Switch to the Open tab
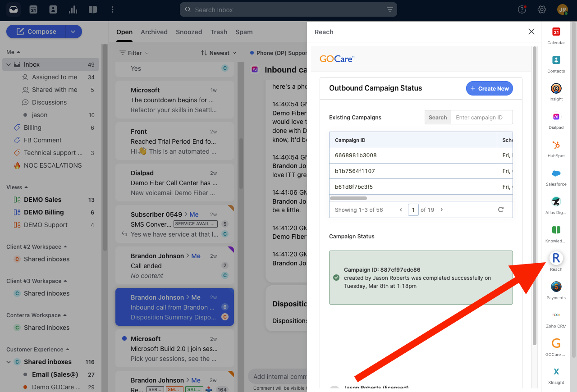 click(124, 32)
